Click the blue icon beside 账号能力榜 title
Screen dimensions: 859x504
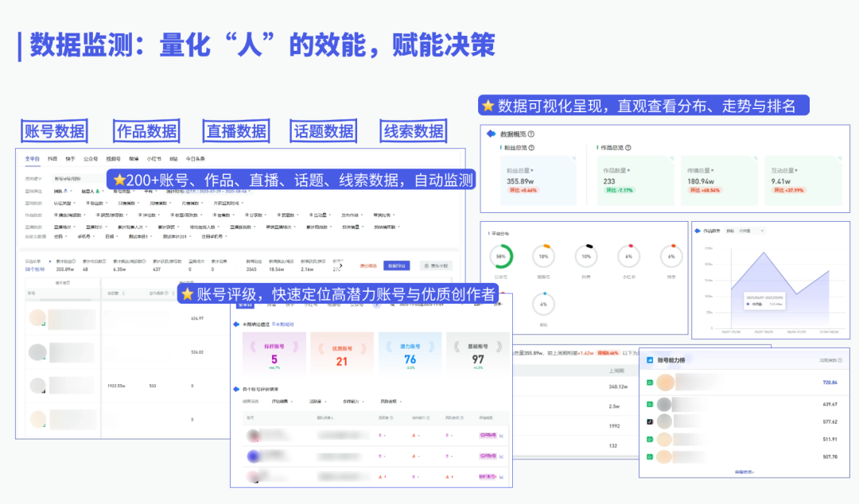tap(650, 360)
